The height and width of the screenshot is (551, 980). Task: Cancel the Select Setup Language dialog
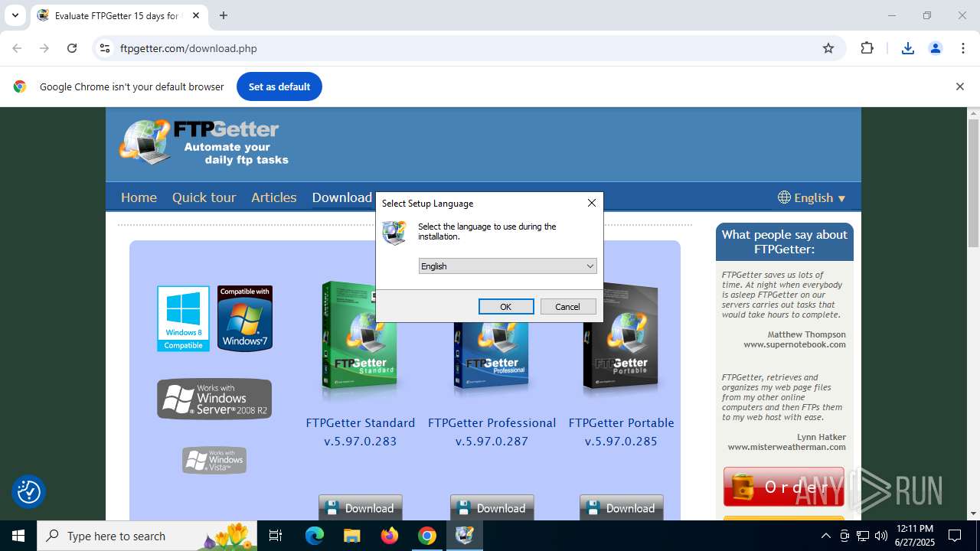567,306
